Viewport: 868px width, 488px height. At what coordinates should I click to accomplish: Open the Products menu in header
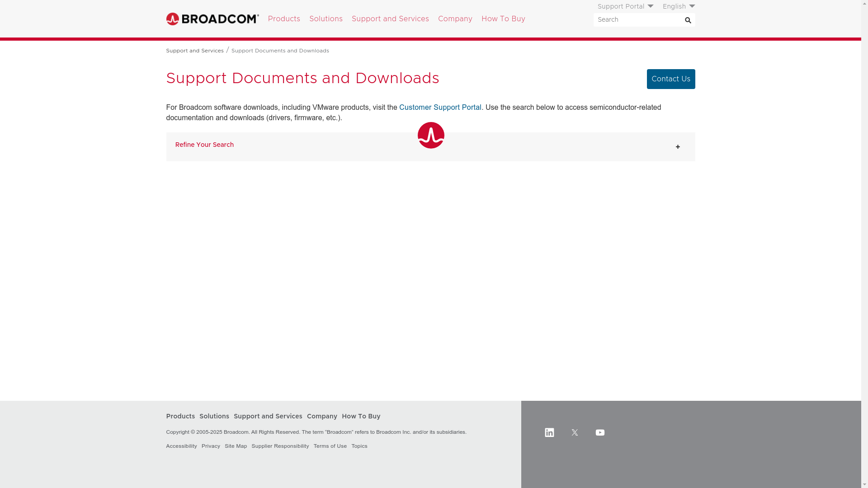click(284, 19)
